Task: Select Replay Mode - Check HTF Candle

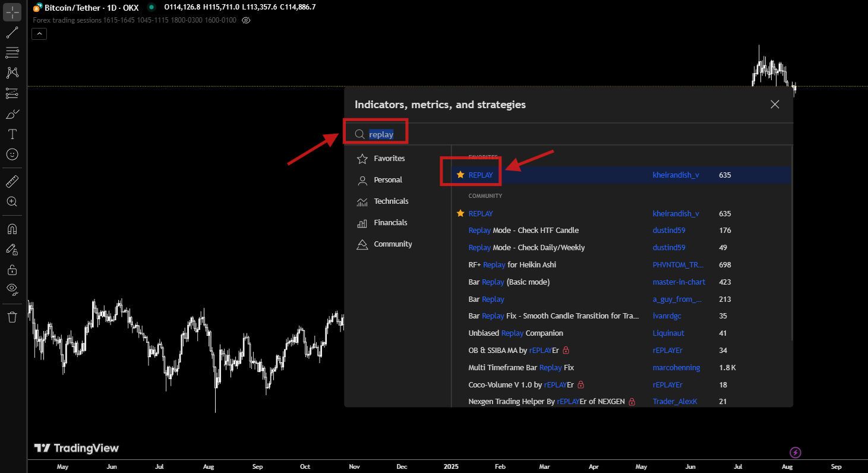Action: pyautogui.click(x=523, y=231)
